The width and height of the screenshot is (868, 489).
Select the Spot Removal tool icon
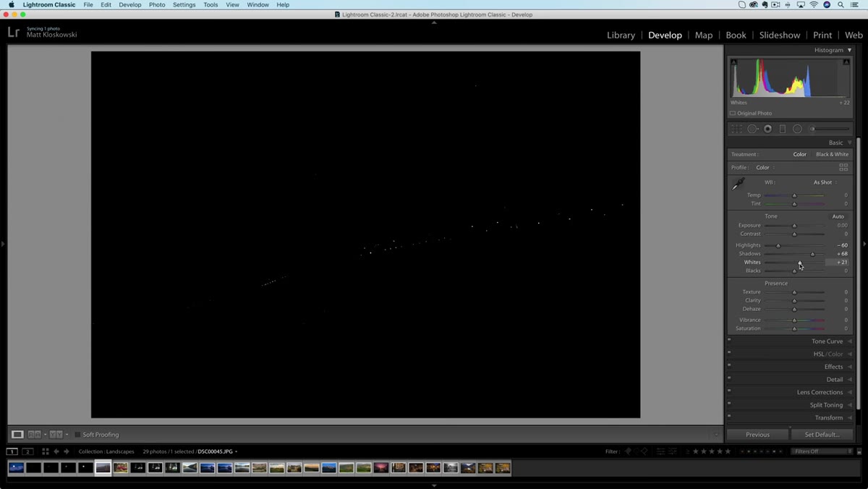[x=752, y=129]
